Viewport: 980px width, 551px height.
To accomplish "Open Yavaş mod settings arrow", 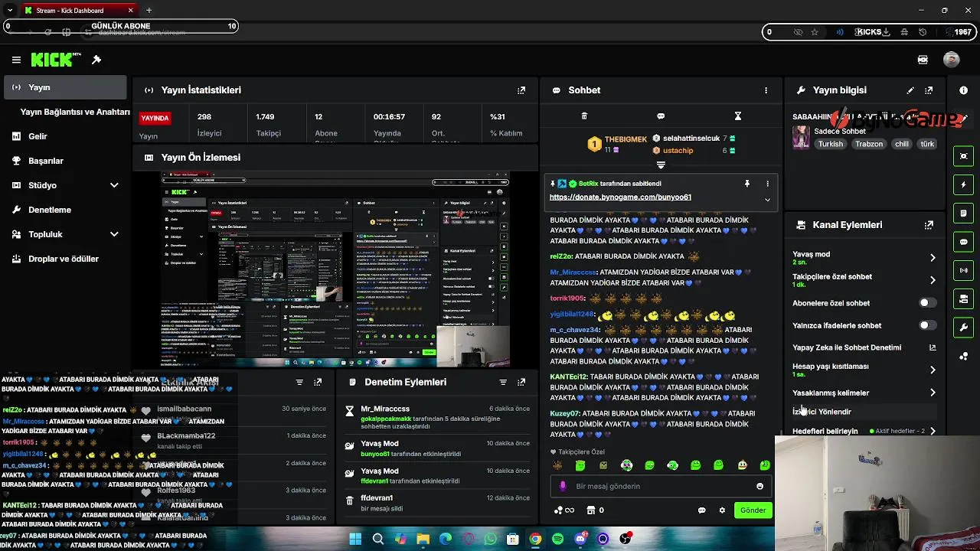I will 933,258.
